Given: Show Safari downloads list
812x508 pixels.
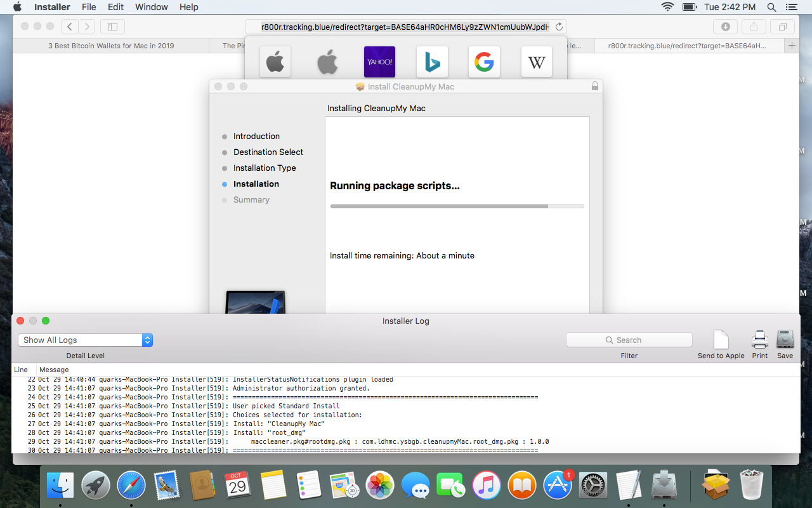Looking at the screenshot, I should [x=725, y=27].
